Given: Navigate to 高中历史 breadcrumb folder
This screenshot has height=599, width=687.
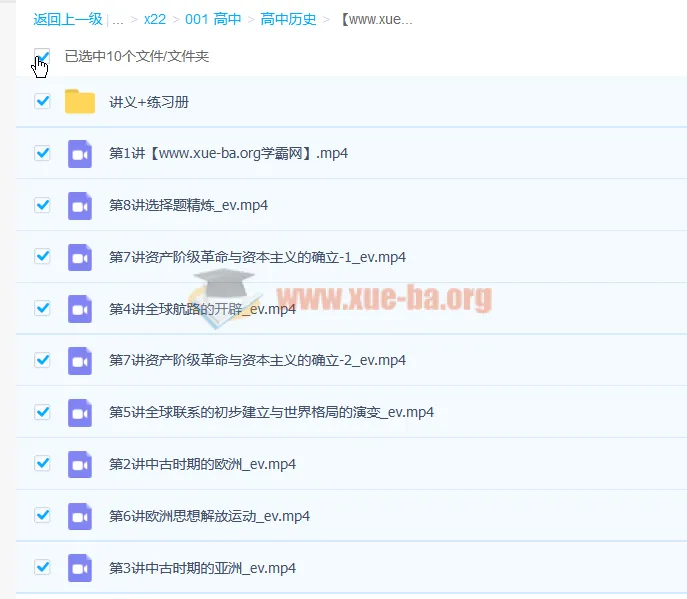Looking at the screenshot, I should click(x=288, y=19).
